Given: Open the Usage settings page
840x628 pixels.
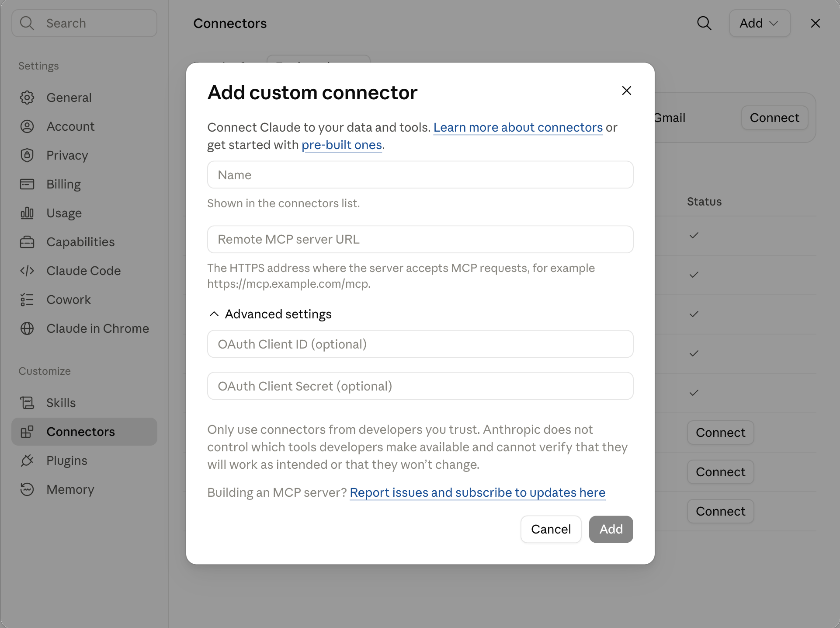Looking at the screenshot, I should point(84,213).
